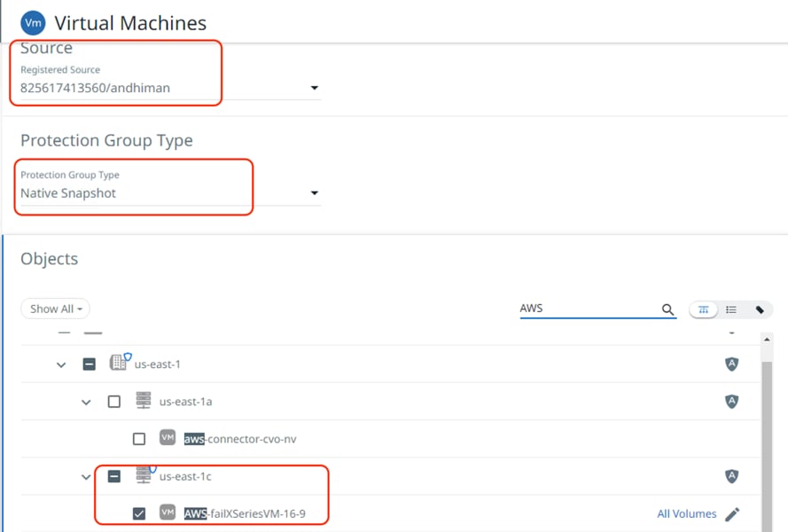The height and width of the screenshot is (532, 788).
Task: Click the Vm Virtual Machines badge icon
Action: click(x=33, y=23)
